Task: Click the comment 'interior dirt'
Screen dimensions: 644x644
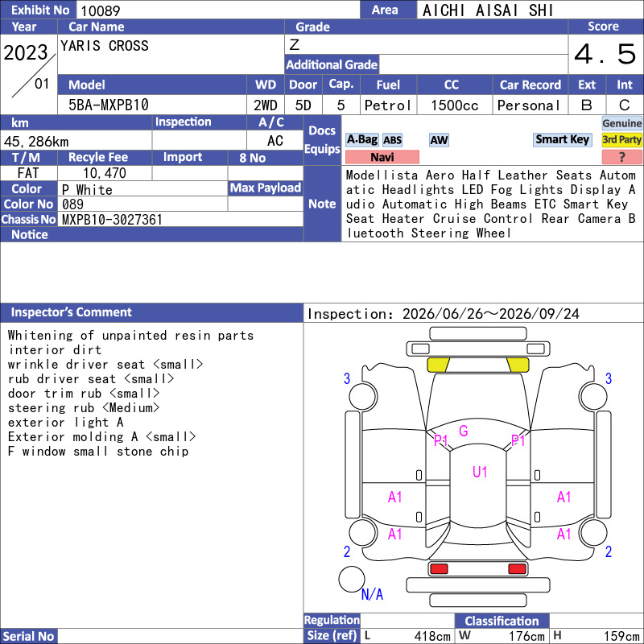Action: pos(55,350)
